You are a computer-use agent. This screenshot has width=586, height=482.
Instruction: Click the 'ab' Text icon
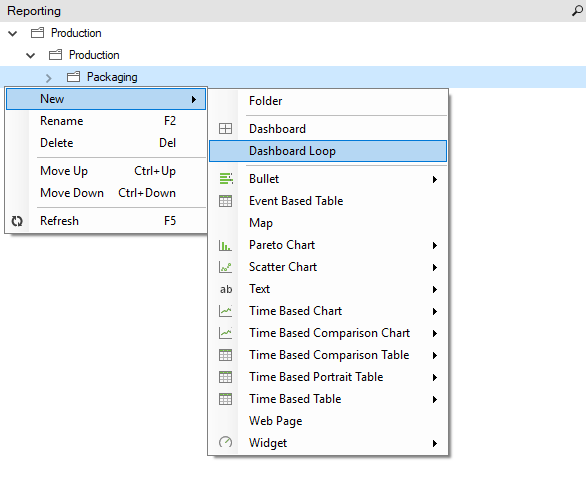click(x=226, y=289)
